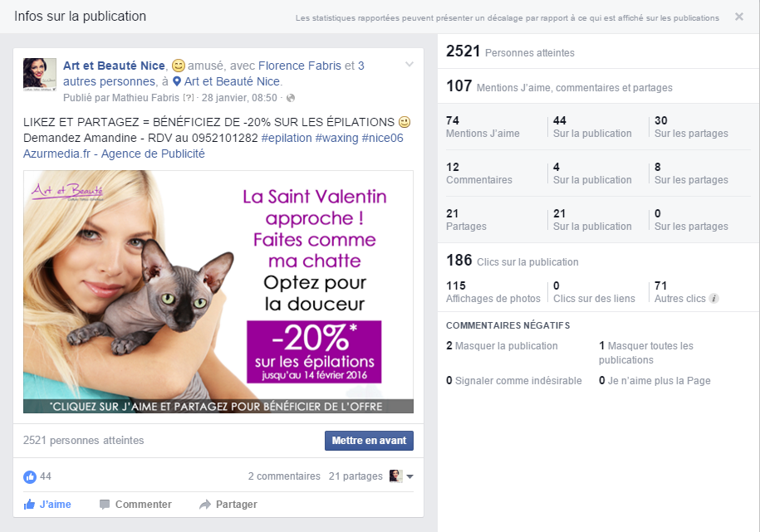Image resolution: width=760 pixels, height=532 pixels.
Task: Open the Saint Valentin promo photo
Action: [218, 291]
